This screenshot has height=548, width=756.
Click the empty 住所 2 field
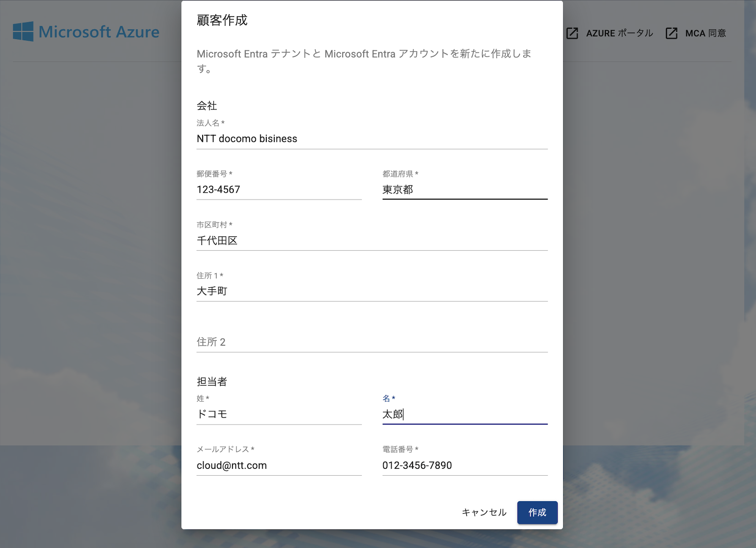coord(372,342)
